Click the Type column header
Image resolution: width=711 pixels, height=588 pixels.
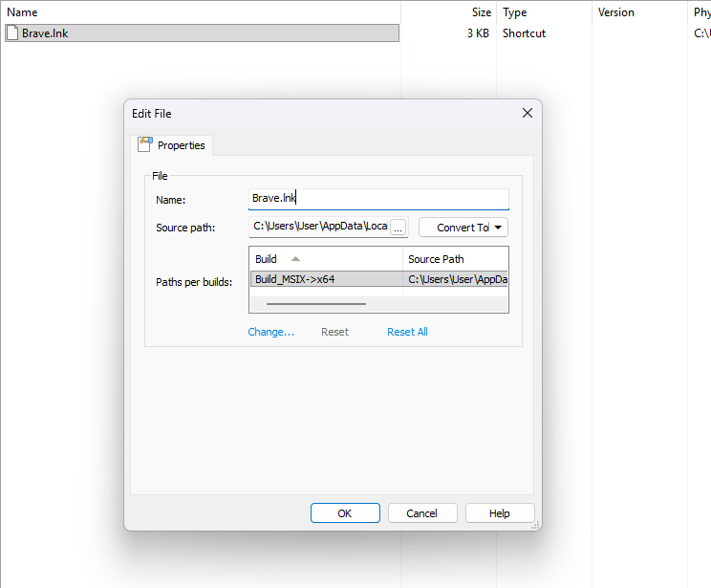point(544,12)
